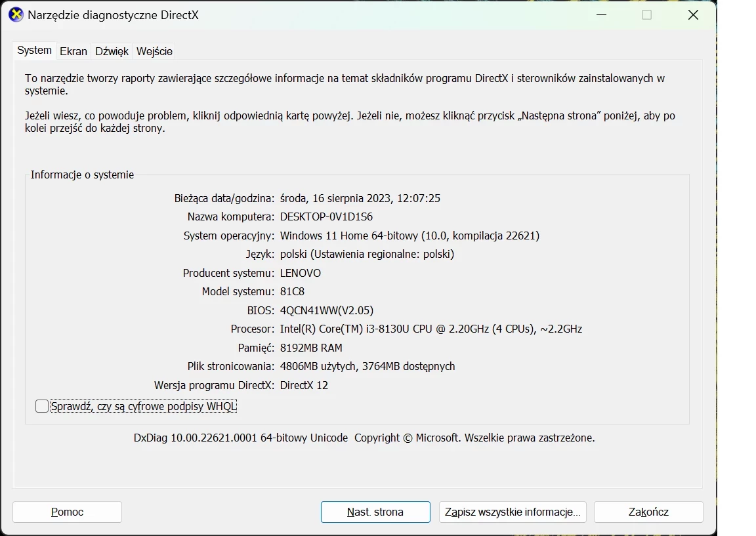Open the Ekran tab
The height and width of the screenshot is (536, 756).
coord(73,51)
